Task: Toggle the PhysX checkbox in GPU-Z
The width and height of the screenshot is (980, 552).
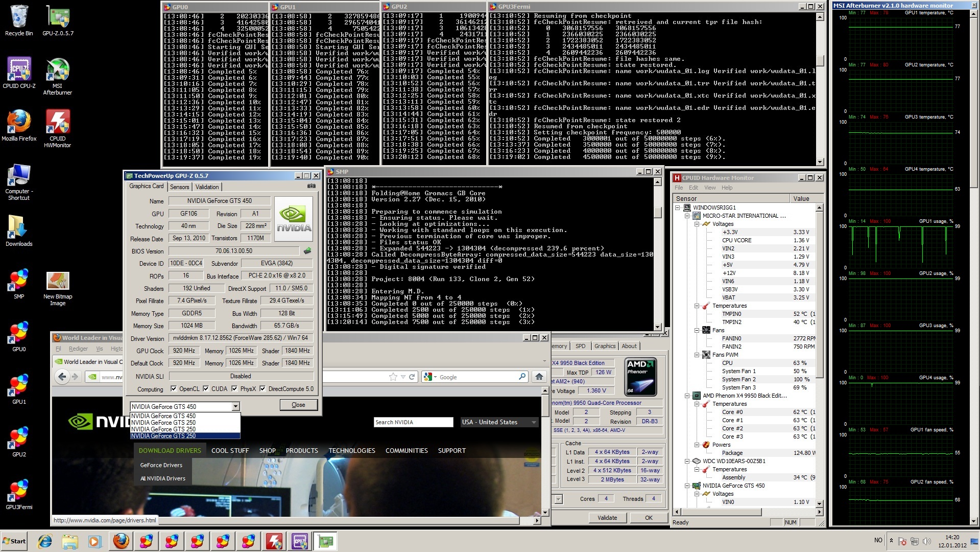Action: 234,389
